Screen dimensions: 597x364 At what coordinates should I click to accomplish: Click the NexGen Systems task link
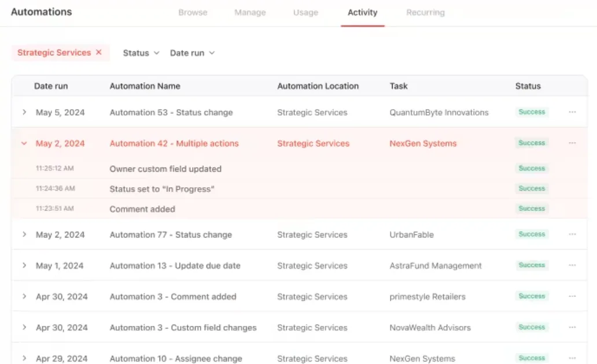click(x=423, y=143)
